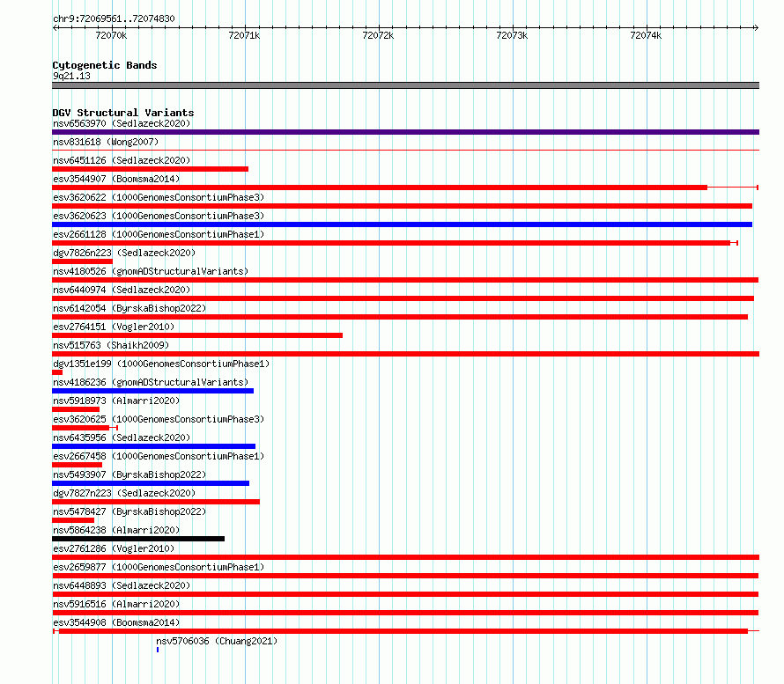The width and height of the screenshot is (784, 684).
Task: Open nsv5478427 (ByrskaBishop2022) label
Action: (x=129, y=511)
